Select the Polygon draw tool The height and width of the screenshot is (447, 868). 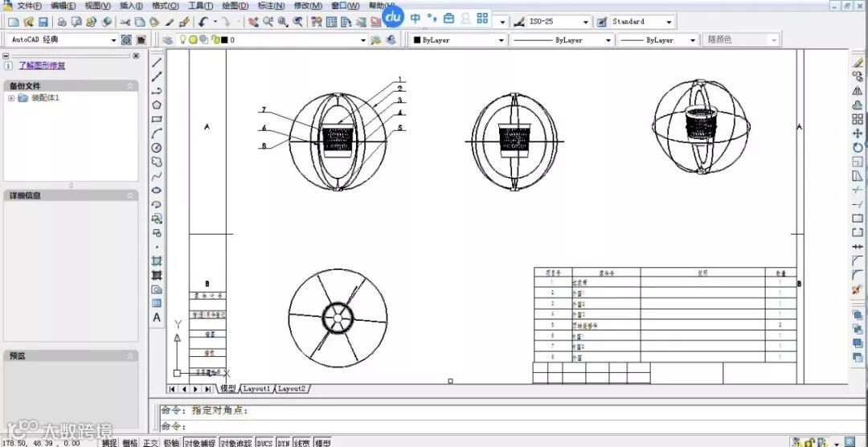tap(158, 105)
